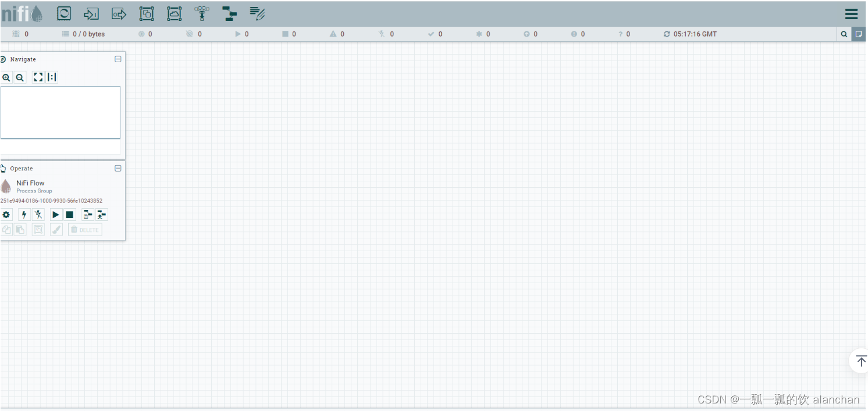Click the transmitting remote groups status icon

click(141, 34)
